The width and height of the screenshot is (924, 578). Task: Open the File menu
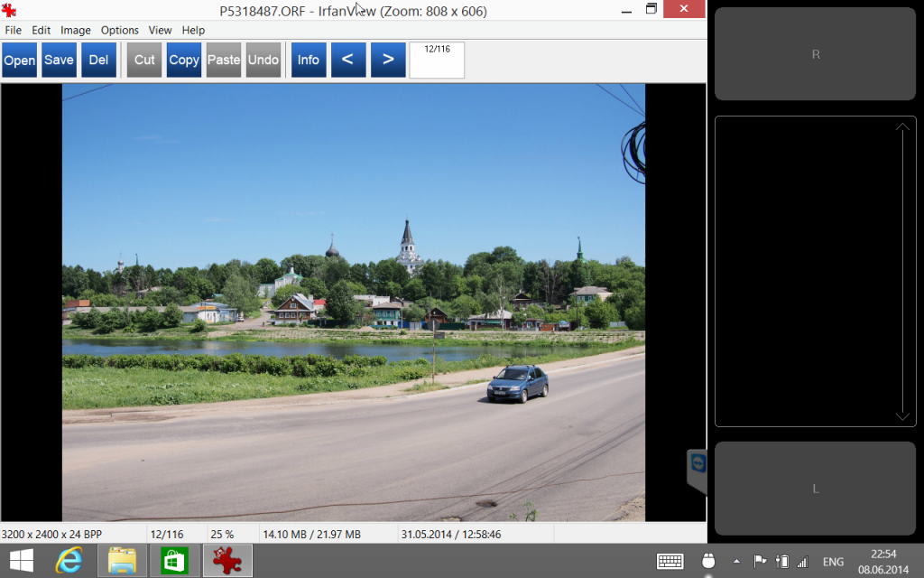coord(14,30)
